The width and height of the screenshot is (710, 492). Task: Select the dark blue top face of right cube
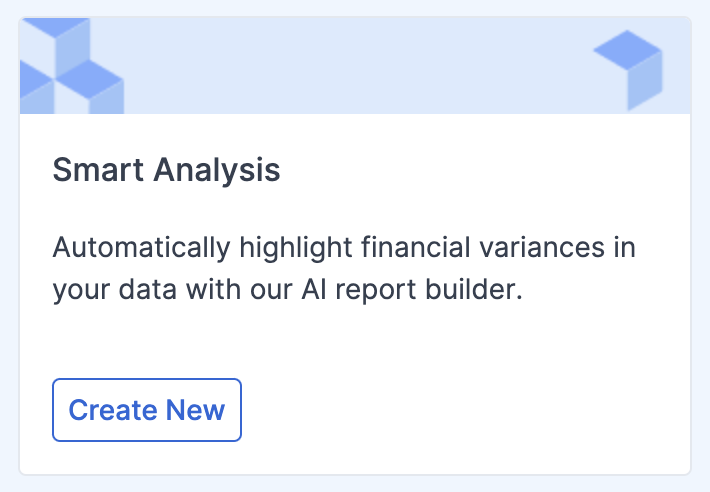click(x=628, y=50)
